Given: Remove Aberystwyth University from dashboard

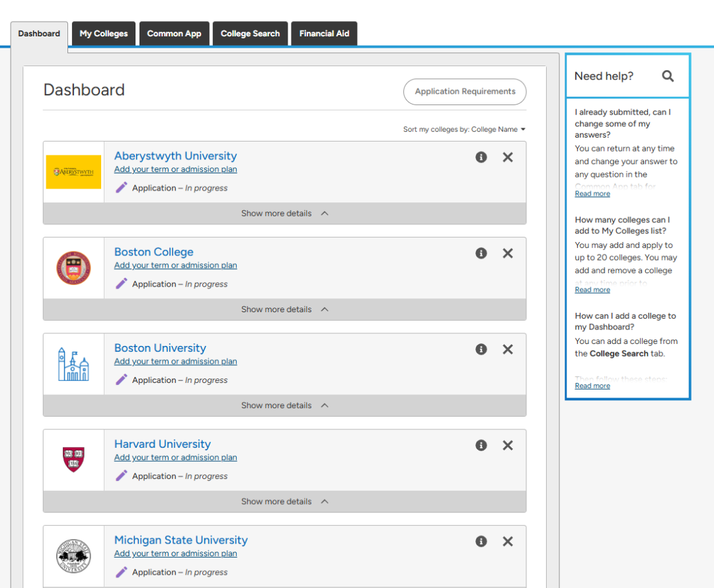Looking at the screenshot, I should tap(507, 157).
